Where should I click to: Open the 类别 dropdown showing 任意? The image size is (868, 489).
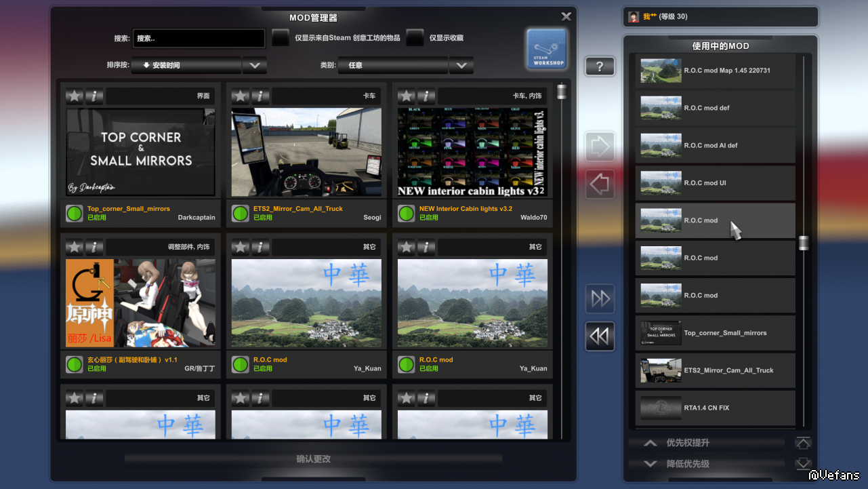393,65
